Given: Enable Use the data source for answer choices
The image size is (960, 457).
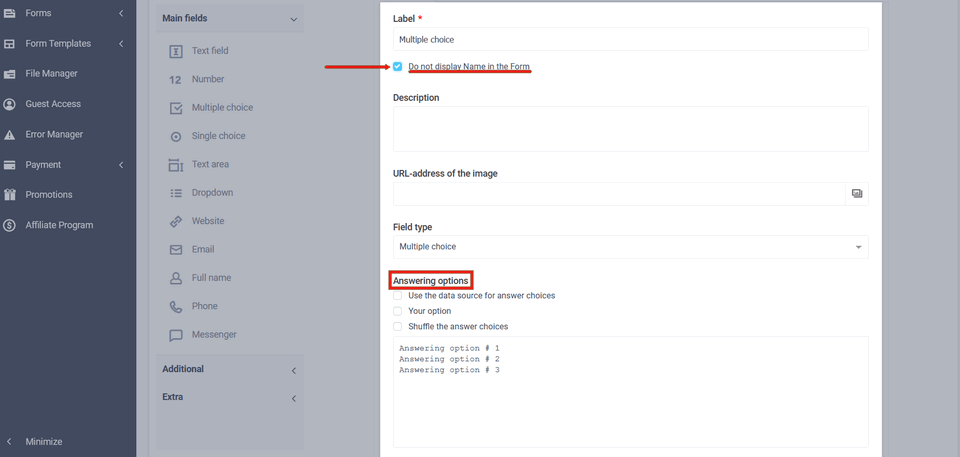Looking at the screenshot, I should point(398,295).
